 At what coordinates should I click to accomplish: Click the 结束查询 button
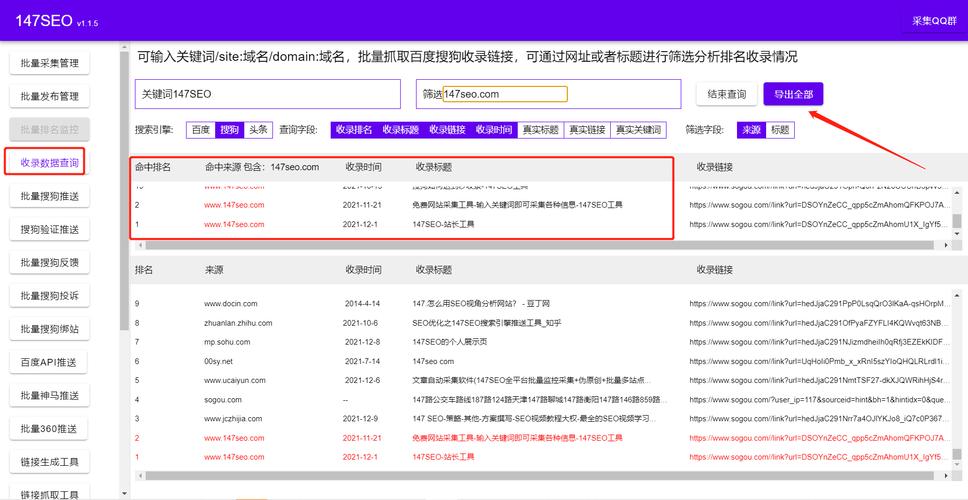point(727,94)
